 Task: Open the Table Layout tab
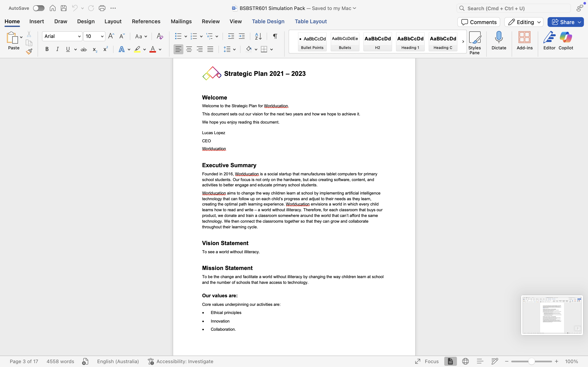(311, 21)
